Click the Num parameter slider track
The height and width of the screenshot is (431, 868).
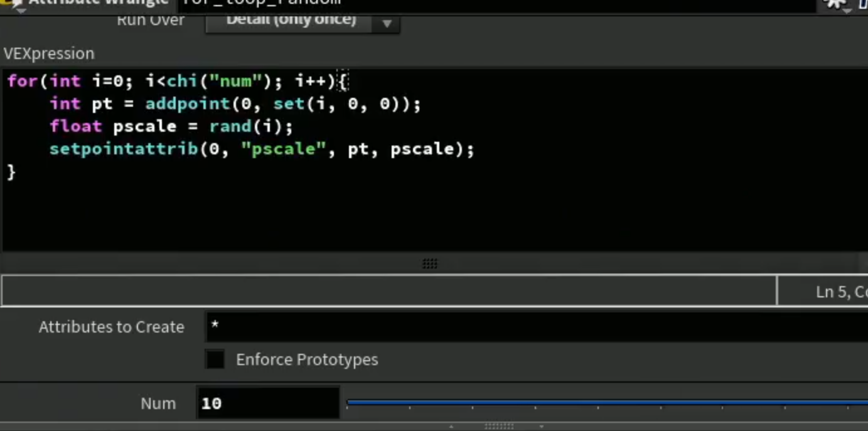pyautogui.click(x=607, y=403)
